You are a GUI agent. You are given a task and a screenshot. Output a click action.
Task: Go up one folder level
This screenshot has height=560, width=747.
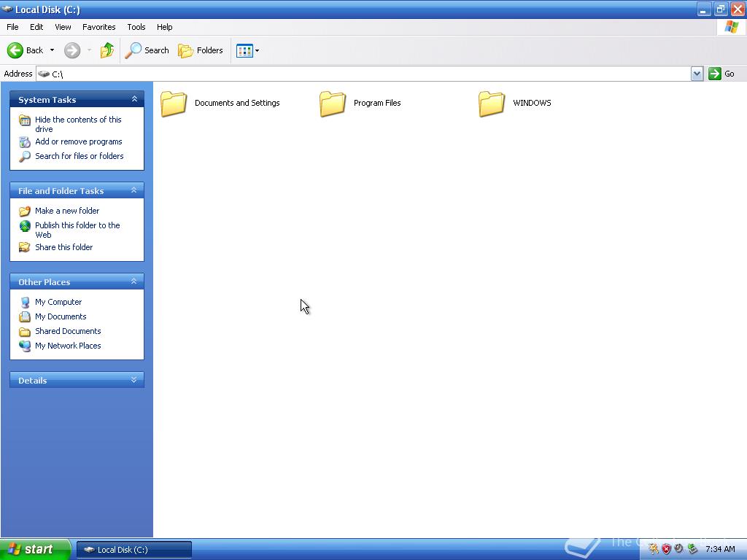pos(107,50)
